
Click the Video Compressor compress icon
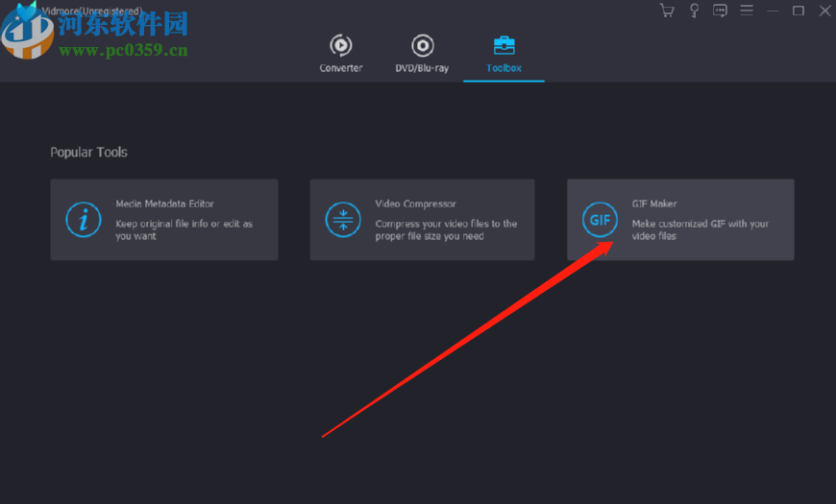(343, 220)
